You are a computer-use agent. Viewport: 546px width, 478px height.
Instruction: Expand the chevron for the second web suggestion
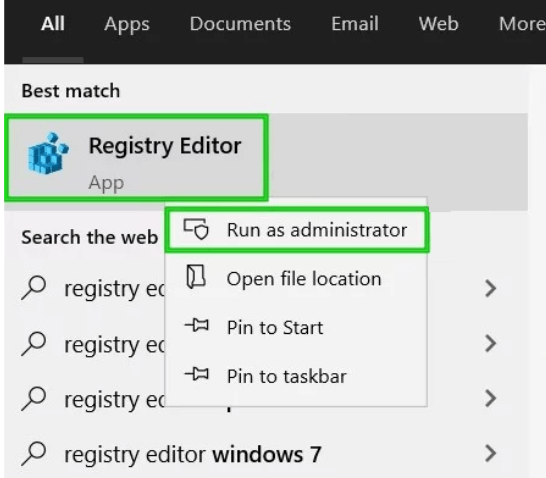click(x=490, y=343)
